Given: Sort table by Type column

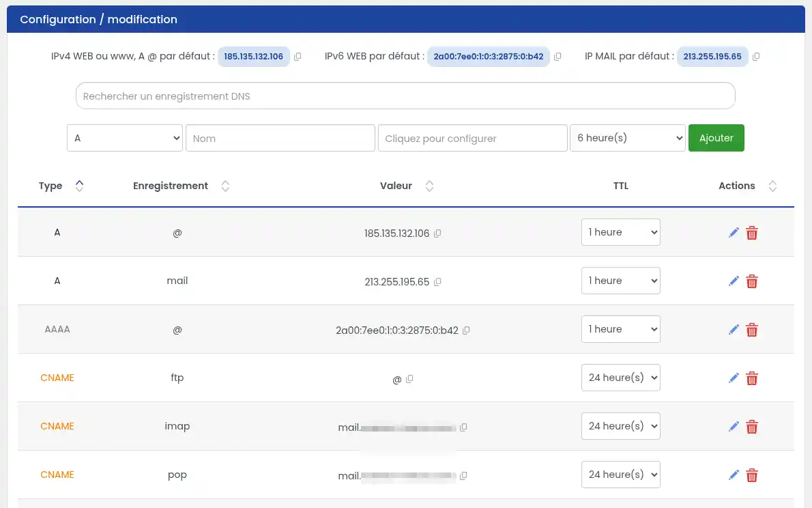Looking at the screenshot, I should coord(79,186).
